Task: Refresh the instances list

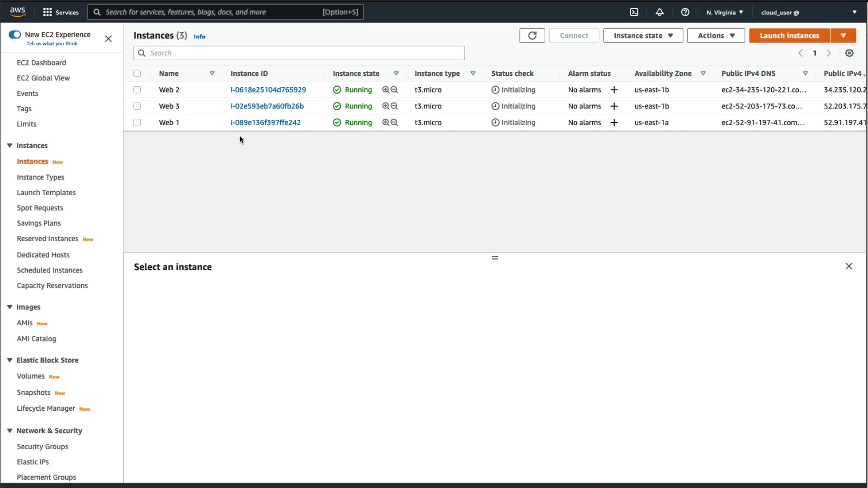Action: coord(532,36)
